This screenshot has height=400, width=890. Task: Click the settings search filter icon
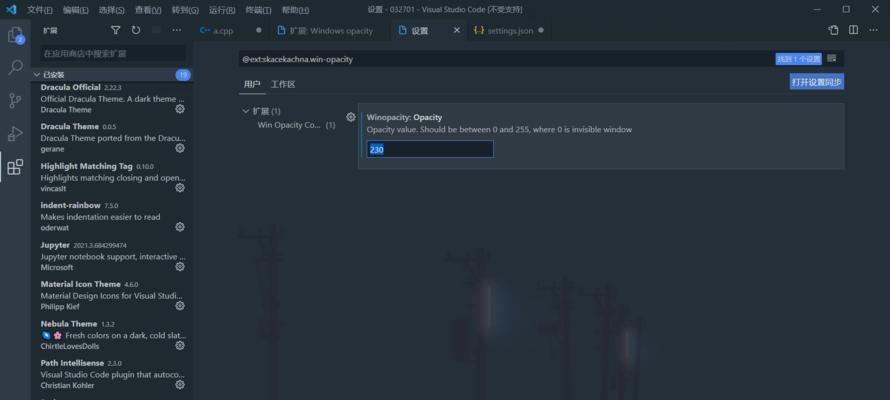[x=832, y=58]
